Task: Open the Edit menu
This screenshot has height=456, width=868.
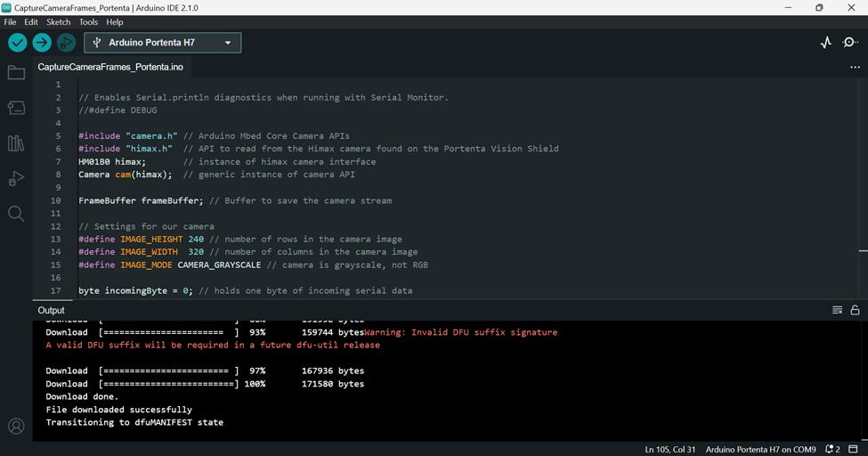Action: (31, 22)
